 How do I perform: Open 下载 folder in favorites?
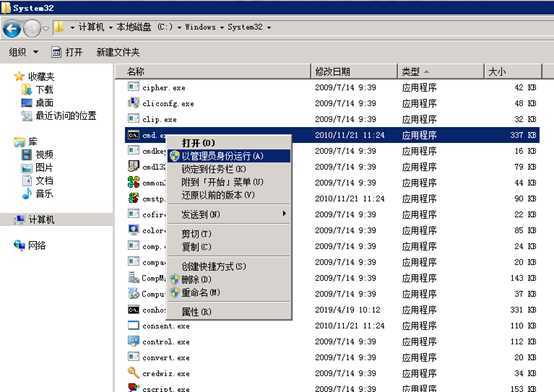click(x=37, y=90)
